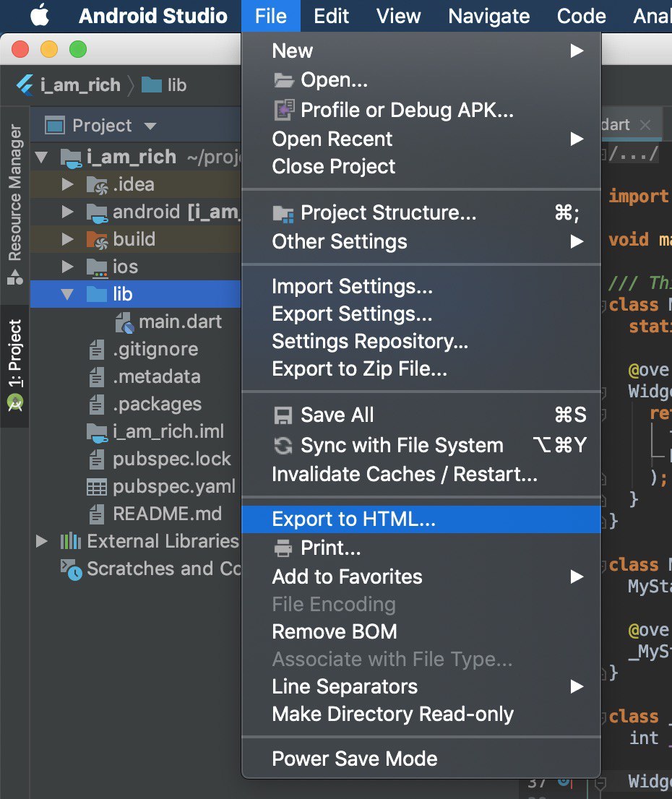Open the Code menu
Image resolution: width=672 pixels, height=799 pixels.
(581, 17)
